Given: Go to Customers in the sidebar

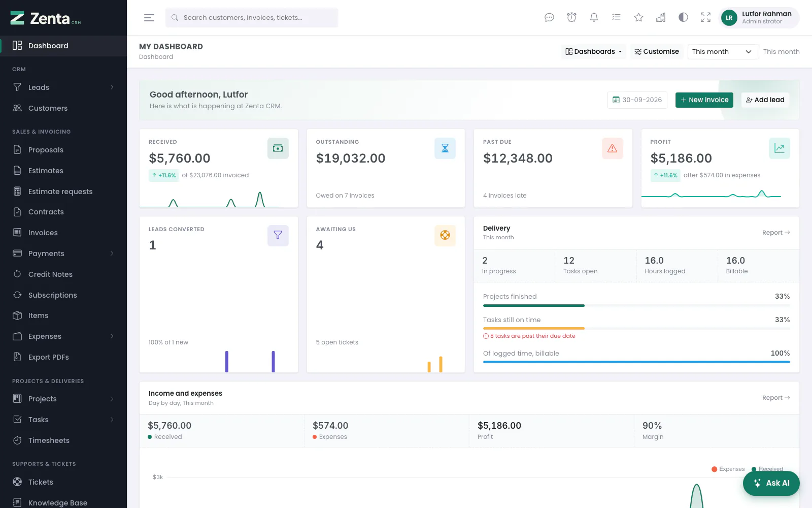Looking at the screenshot, I should tap(63, 108).
